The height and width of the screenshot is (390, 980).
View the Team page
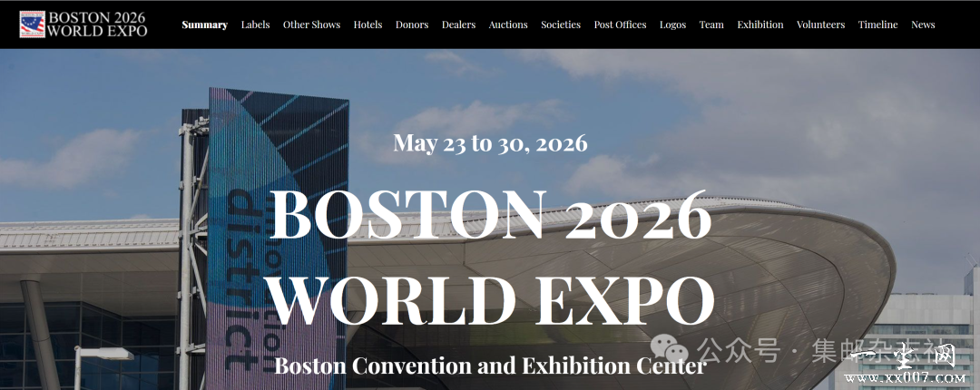[711, 24]
